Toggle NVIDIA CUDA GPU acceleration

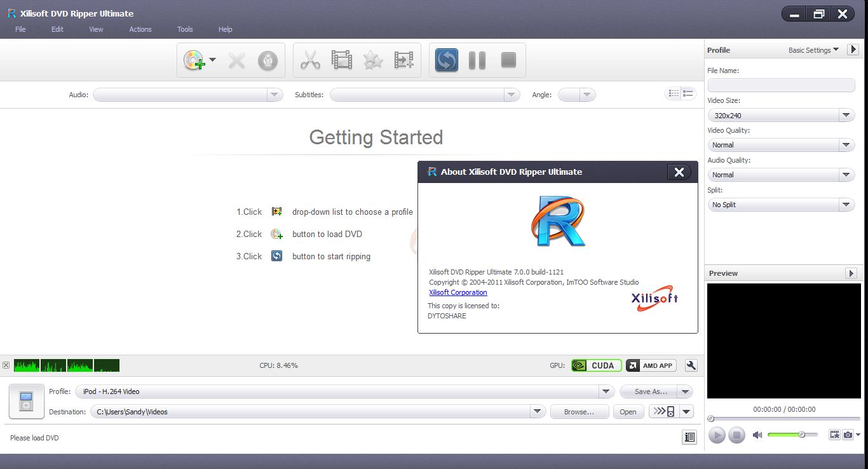click(x=596, y=365)
